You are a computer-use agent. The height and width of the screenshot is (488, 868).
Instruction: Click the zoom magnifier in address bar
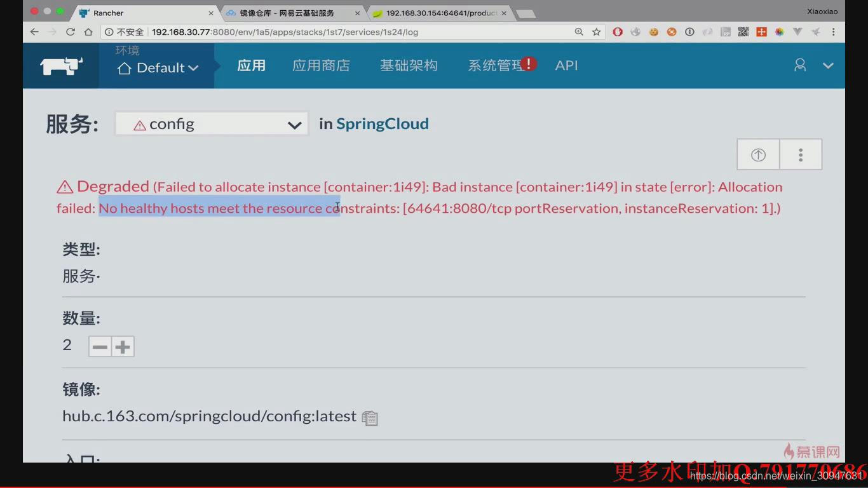coord(579,32)
